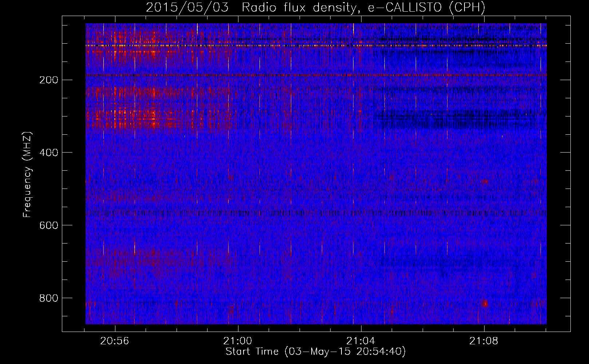
Task: Click the 400 frequency tick label
Action: coord(48,153)
